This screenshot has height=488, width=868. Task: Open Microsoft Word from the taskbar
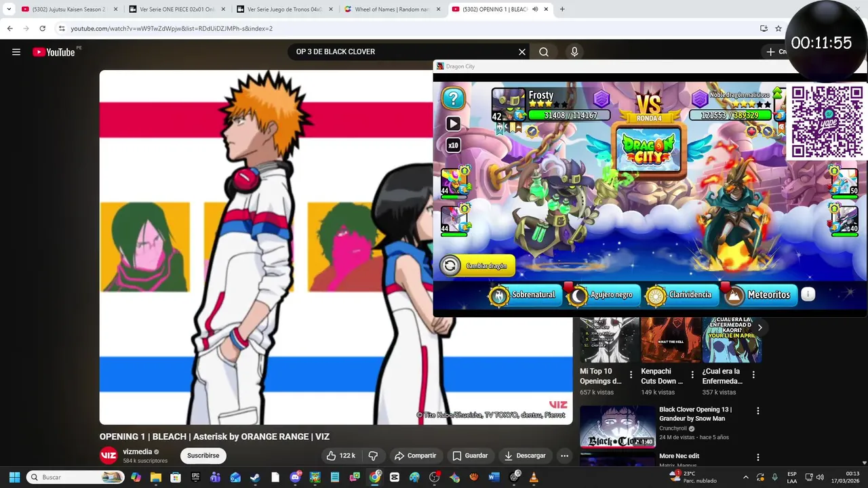(x=494, y=477)
